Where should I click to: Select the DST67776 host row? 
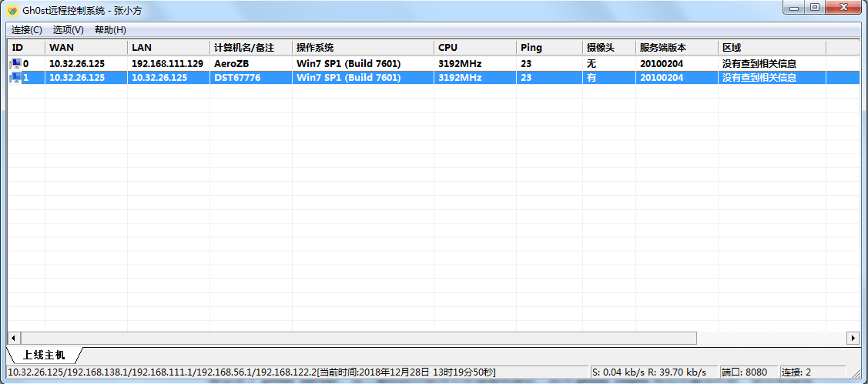click(x=434, y=78)
